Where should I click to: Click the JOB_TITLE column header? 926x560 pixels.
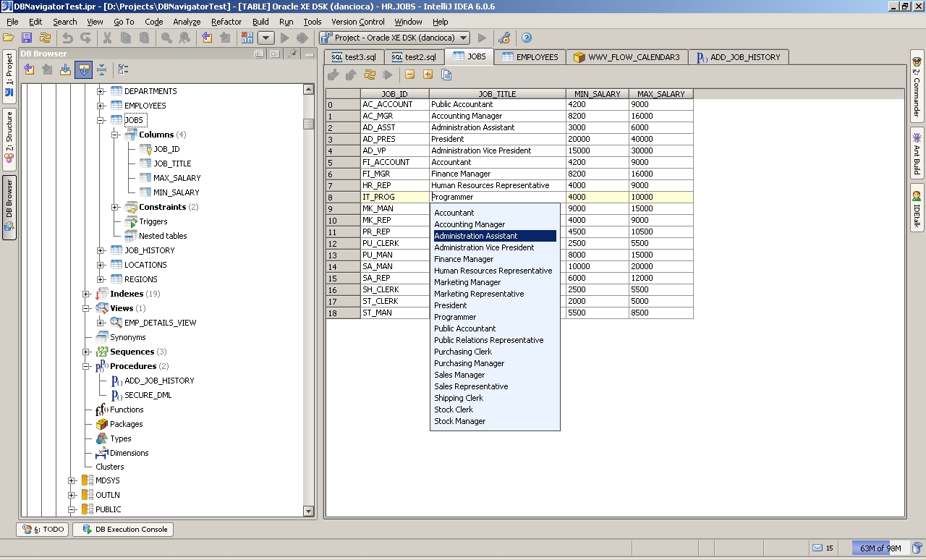[x=497, y=94]
